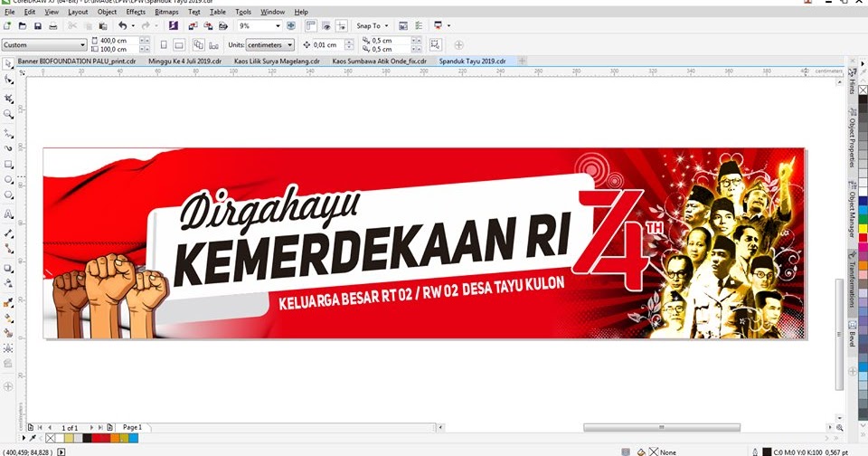Open the Bitmaps menu
Image resolution: width=868 pixels, height=456 pixels.
pyautogui.click(x=166, y=12)
